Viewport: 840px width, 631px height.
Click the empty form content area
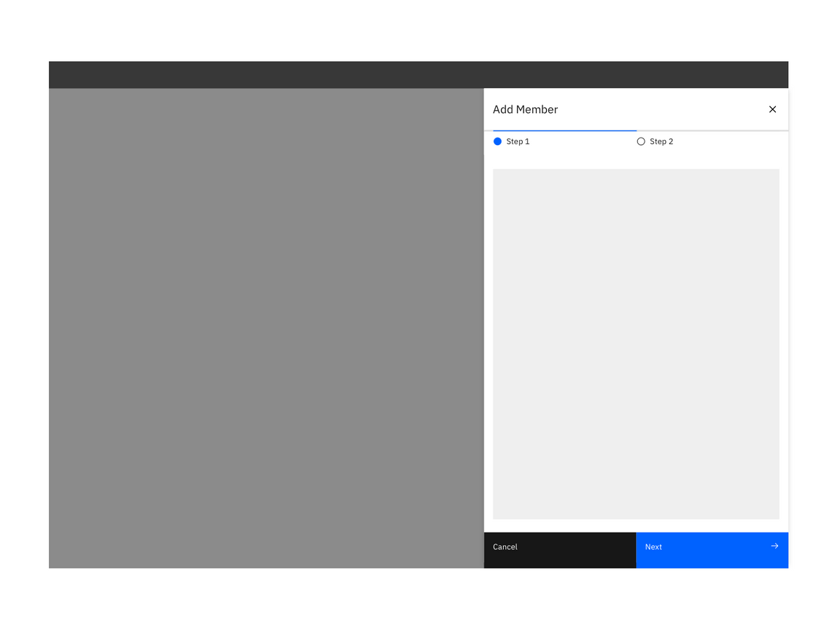click(x=636, y=342)
